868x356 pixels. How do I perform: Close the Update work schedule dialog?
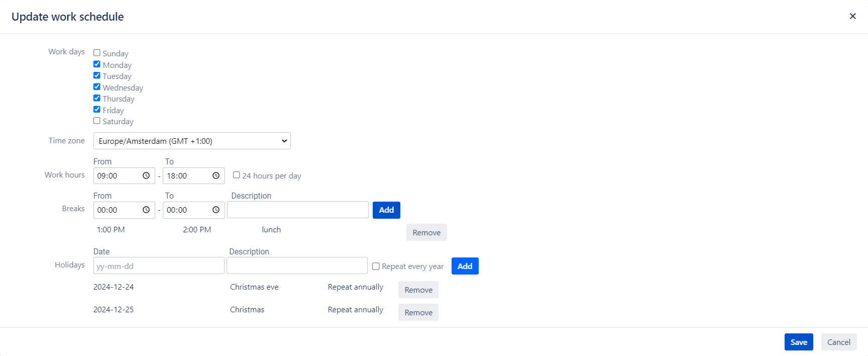tap(852, 16)
